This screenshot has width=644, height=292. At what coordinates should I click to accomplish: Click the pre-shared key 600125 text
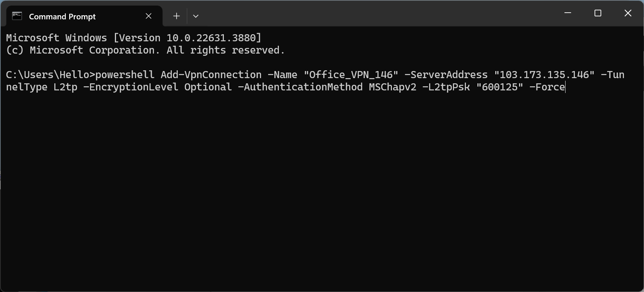pos(500,87)
